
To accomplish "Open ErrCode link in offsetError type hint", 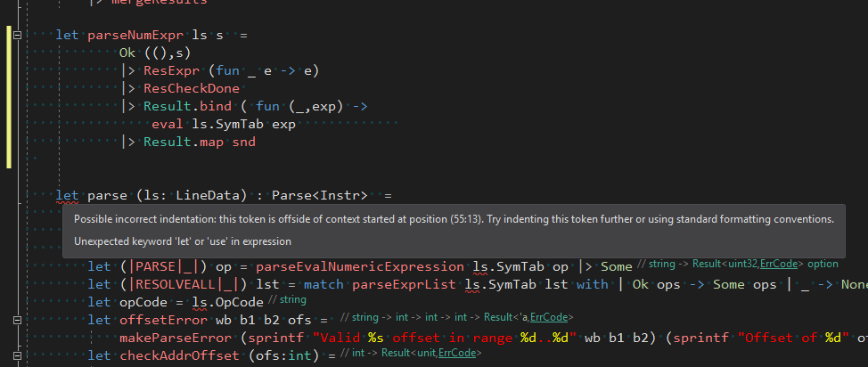I will (549, 317).
